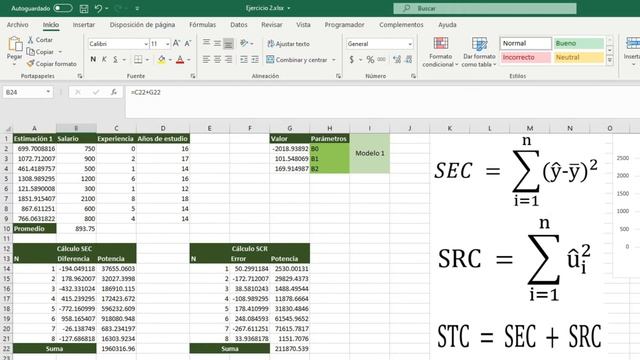Image resolution: width=640 pixels, height=360 pixels.
Task: Open the Programador tab
Action: click(x=344, y=25)
